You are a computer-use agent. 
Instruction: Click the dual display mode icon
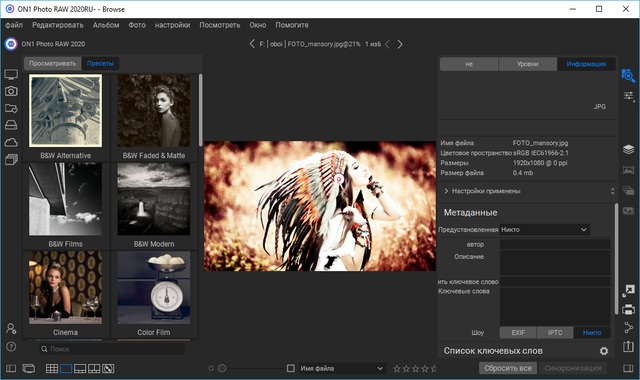pos(29,369)
